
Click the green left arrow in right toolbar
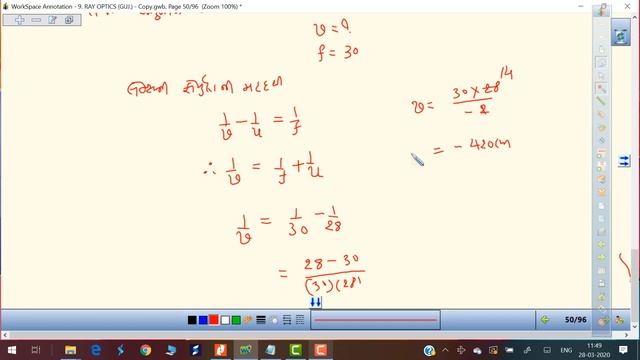(x=601, y=244)
